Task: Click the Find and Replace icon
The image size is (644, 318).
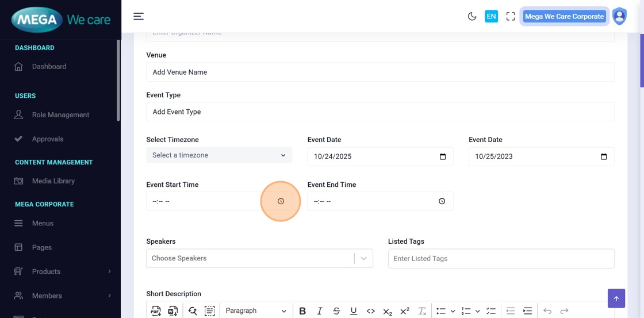Action: 193,311
